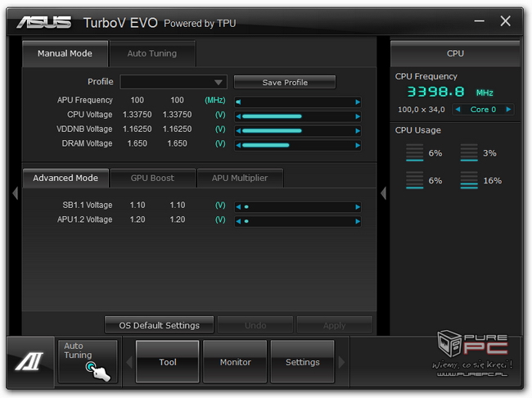Switch to Manual Mode tab

65,54
